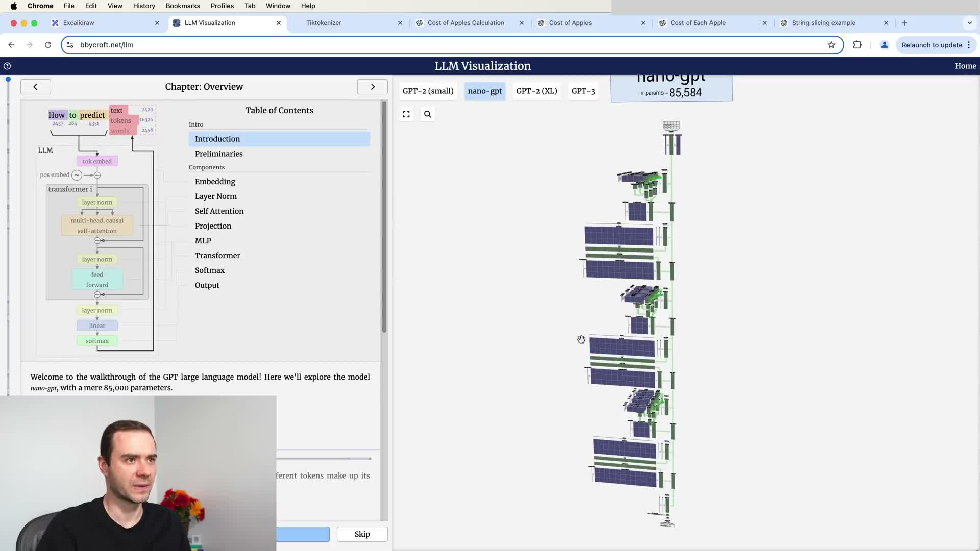This screenshot has height=551, width=980.
Task: Open the help question mark icon
Action: coord(7,66)
